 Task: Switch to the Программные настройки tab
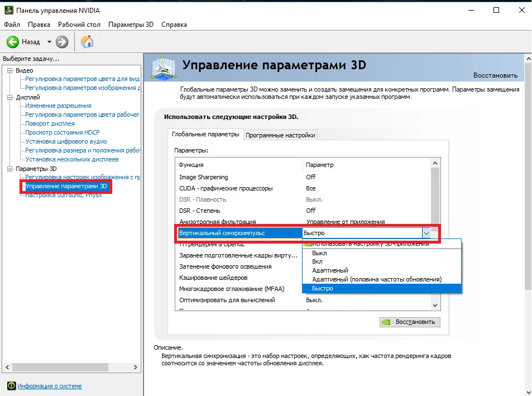pos(280,135)
